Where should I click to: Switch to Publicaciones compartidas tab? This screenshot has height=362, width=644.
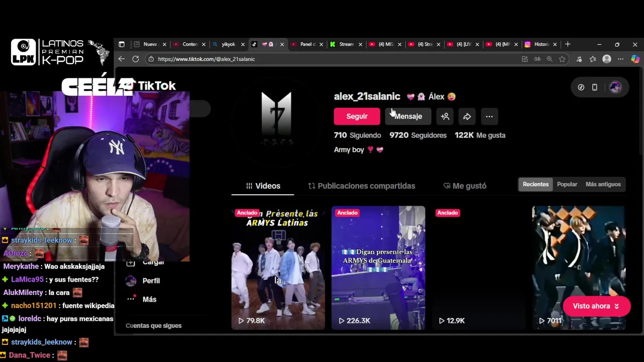[361, 186]
